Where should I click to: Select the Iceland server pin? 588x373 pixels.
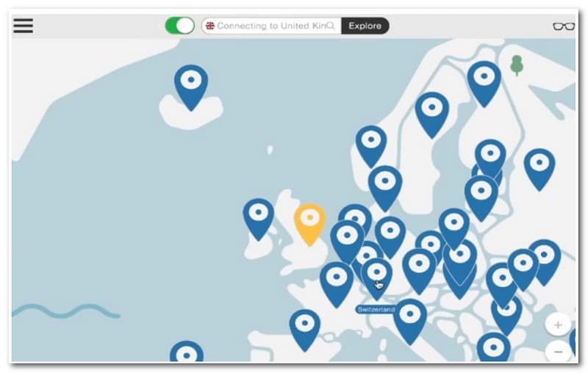[x=191, y=87]
